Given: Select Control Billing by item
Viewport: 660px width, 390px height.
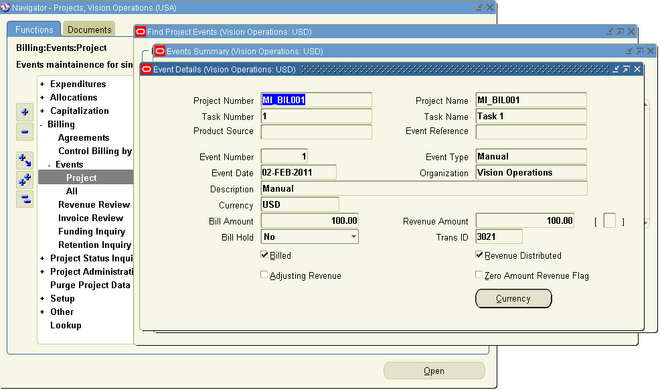Looking at the screenshot, I should 95,151.
